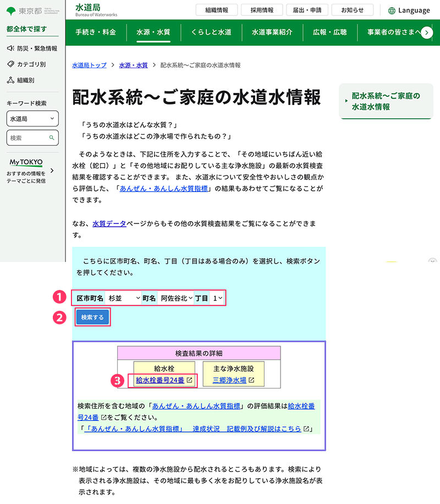
Task: Click the 組織別 people icon
Action: click(10, 81)
